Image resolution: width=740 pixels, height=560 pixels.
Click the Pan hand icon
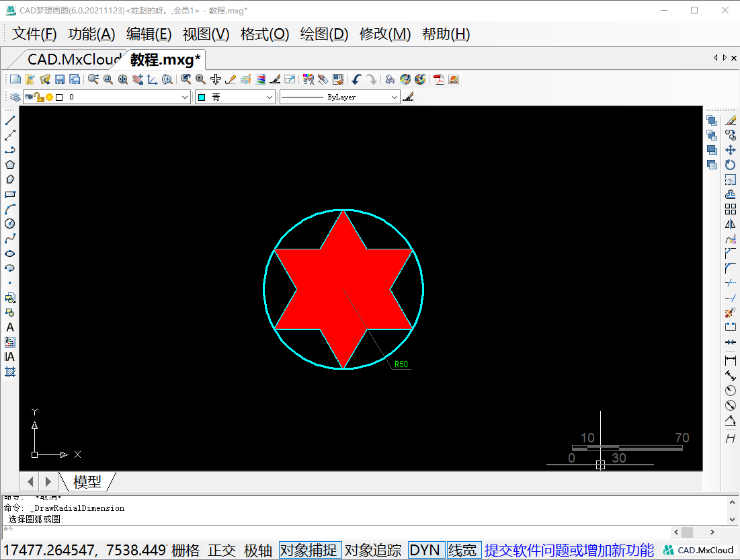pos(138,79)
